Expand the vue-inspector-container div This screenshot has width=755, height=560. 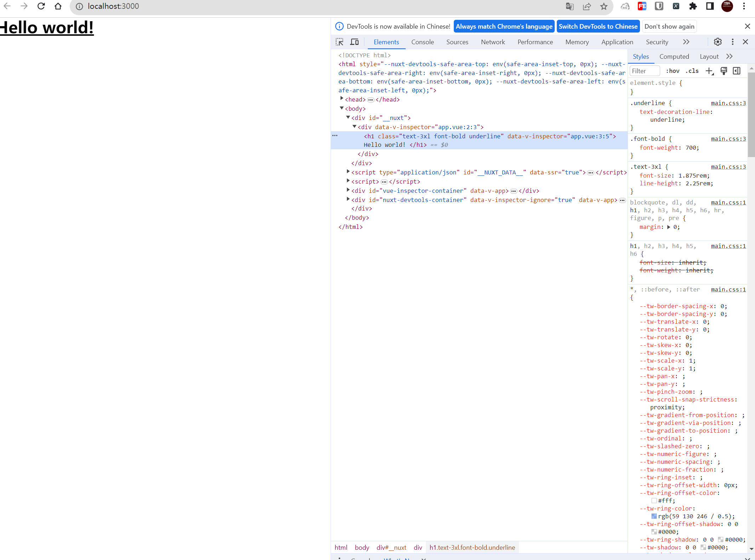point(348,190)
